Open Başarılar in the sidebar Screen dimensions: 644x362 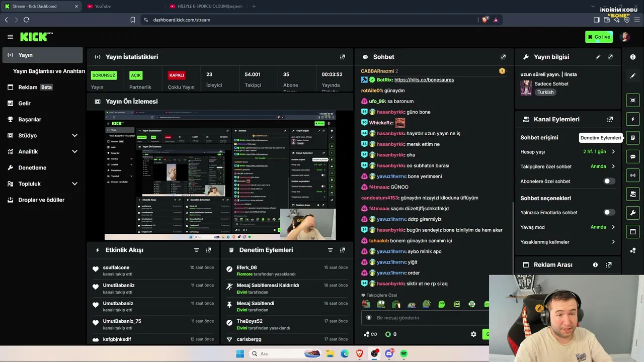pos(42,119)
